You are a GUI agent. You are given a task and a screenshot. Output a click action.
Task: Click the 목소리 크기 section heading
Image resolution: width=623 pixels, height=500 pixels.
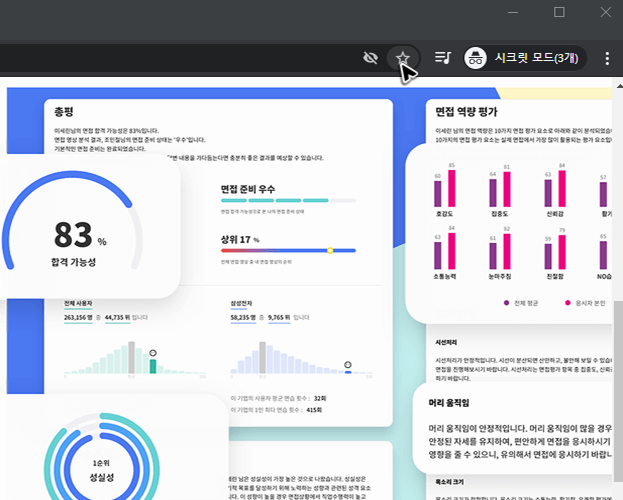(449, 482)
